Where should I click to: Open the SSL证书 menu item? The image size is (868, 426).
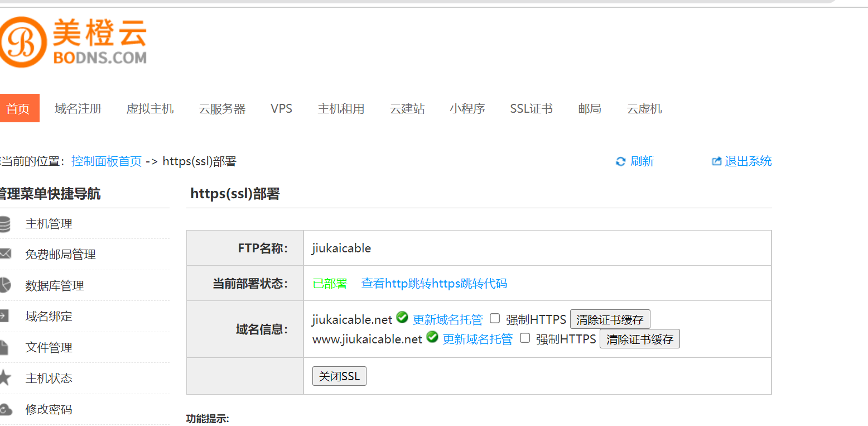[531, 108]
